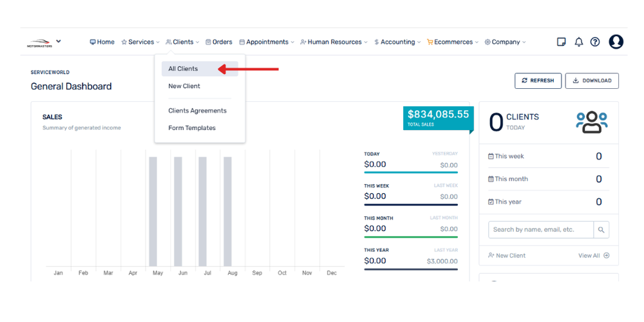The image size is (644, 322).
Task: Click the Download button
Action: [x=592, y=80]
